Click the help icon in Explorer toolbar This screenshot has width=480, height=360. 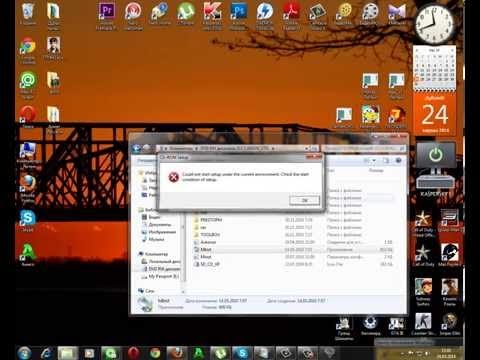click(x=398, y=161)
